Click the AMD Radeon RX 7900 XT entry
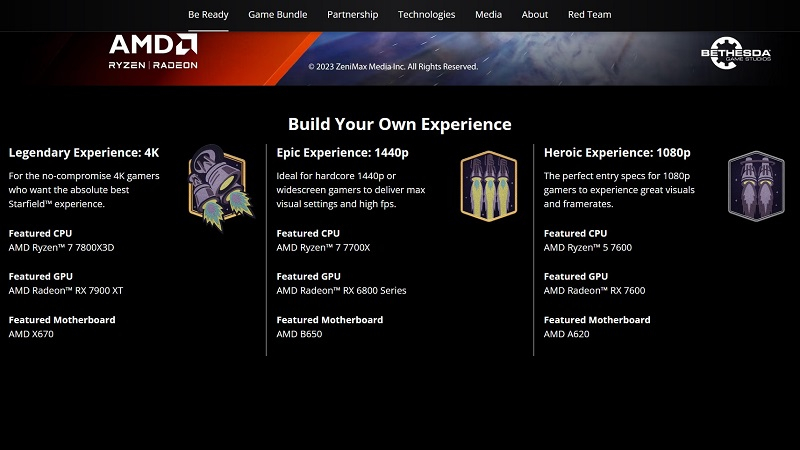Image resolution: width=800 pixels, height=450 pixels. [x=65, y=291]
